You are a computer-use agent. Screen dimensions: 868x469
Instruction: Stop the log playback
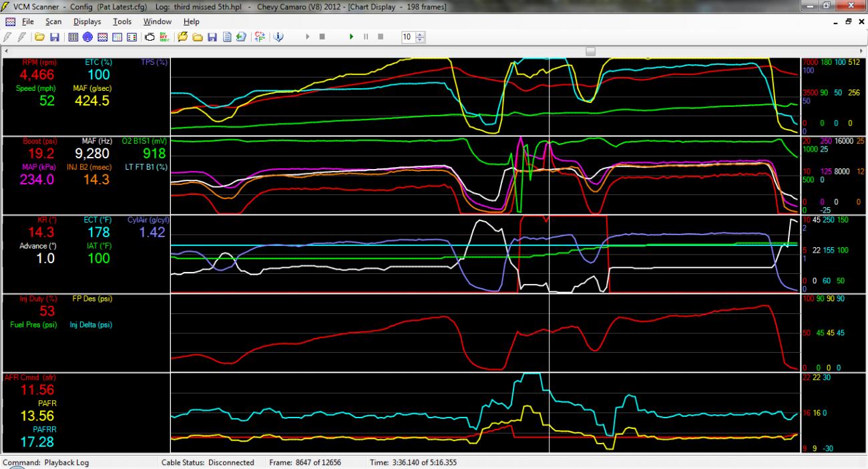pos(381,37)
